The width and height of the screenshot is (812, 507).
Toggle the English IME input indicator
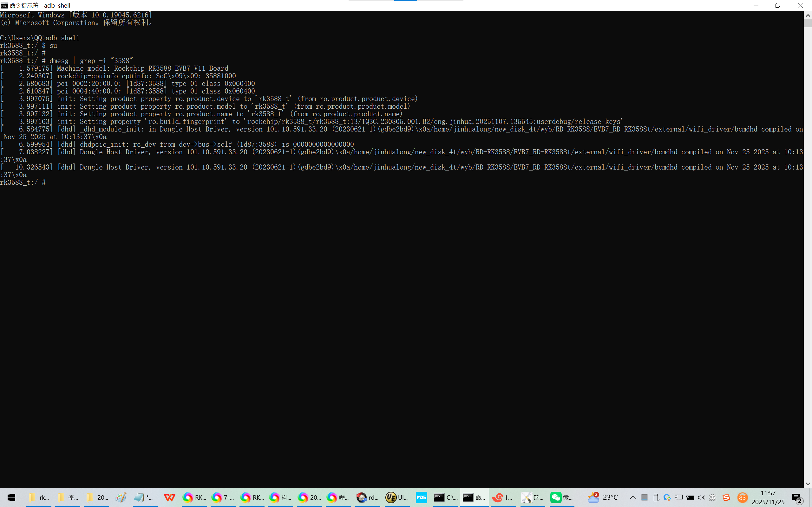pos(712,497)
